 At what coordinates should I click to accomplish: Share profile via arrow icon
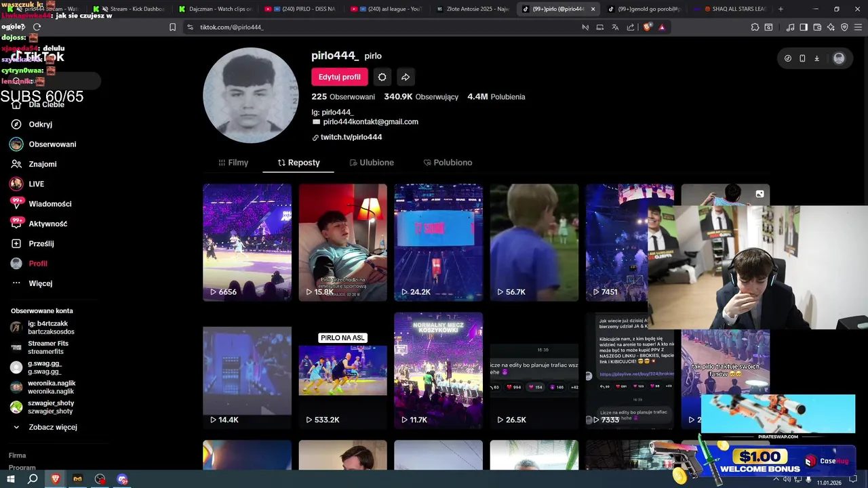click(x=406, y=77)
